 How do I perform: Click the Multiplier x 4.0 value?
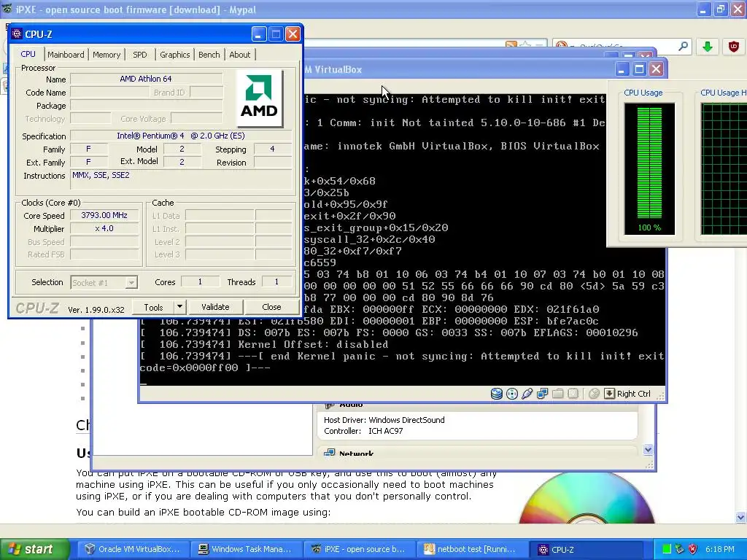tap(104, 228)
